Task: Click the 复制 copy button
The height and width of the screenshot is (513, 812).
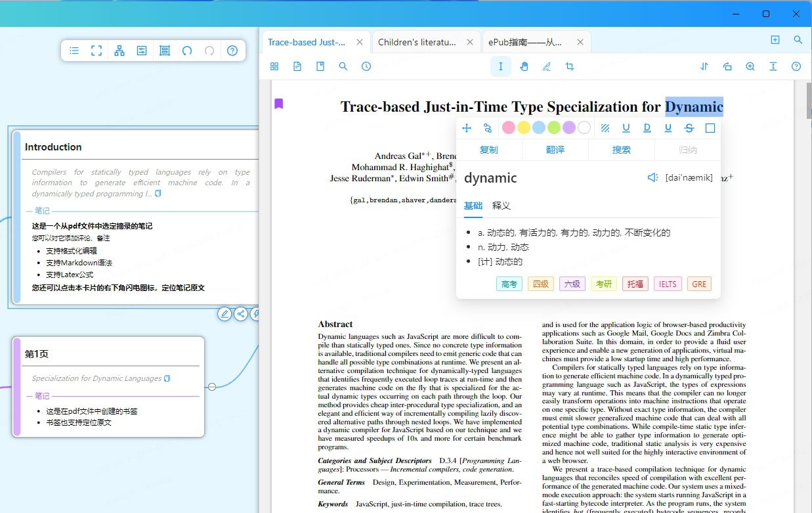Action: coord(489,150)
